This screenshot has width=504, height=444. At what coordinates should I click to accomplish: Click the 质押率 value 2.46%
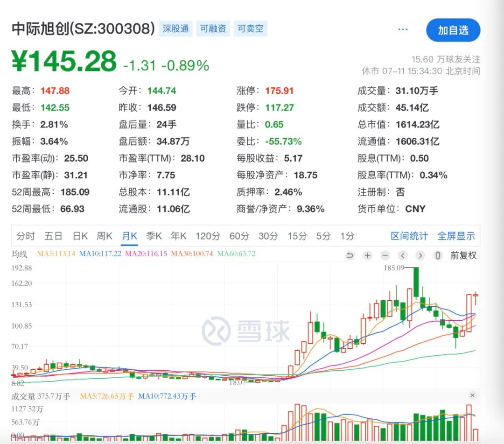coord(288,192)
